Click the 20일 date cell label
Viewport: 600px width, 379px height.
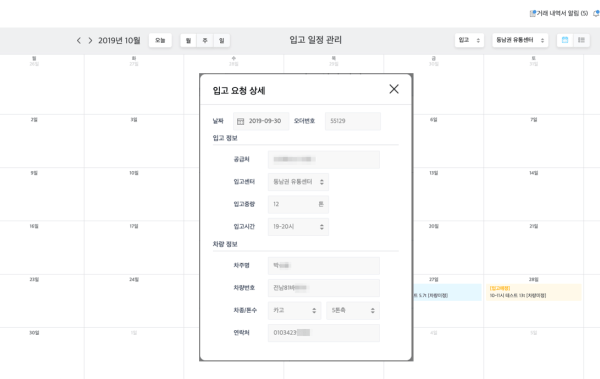pos(434,226)
